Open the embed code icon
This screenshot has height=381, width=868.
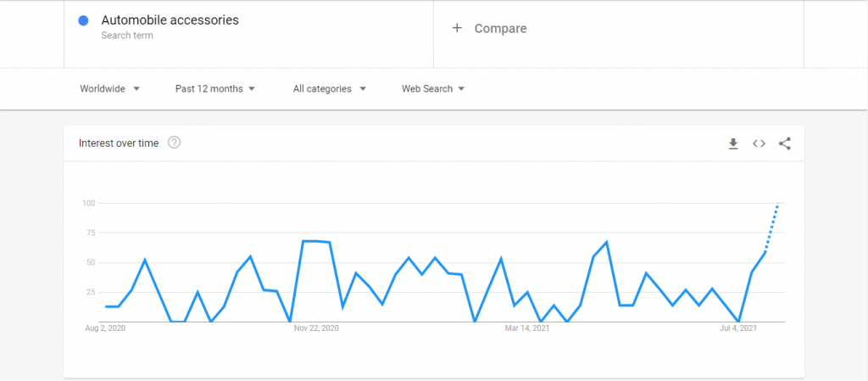point(759,144)
